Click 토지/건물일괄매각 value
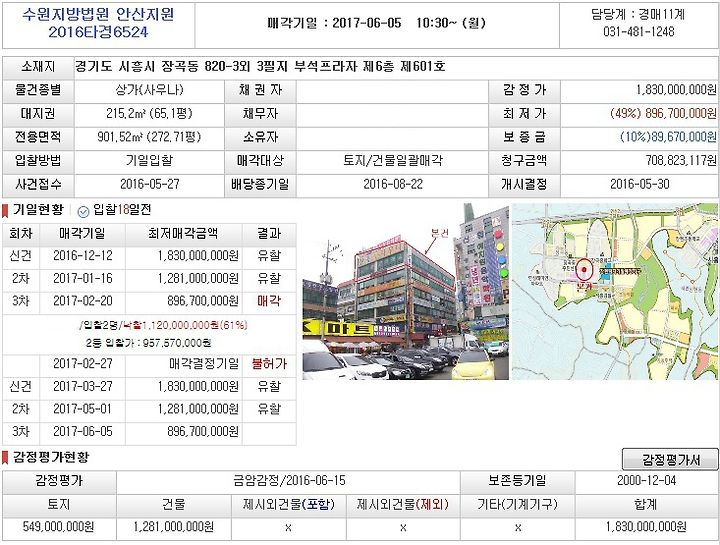This screenshot has width=720, height=545. (x=393, y=161)
